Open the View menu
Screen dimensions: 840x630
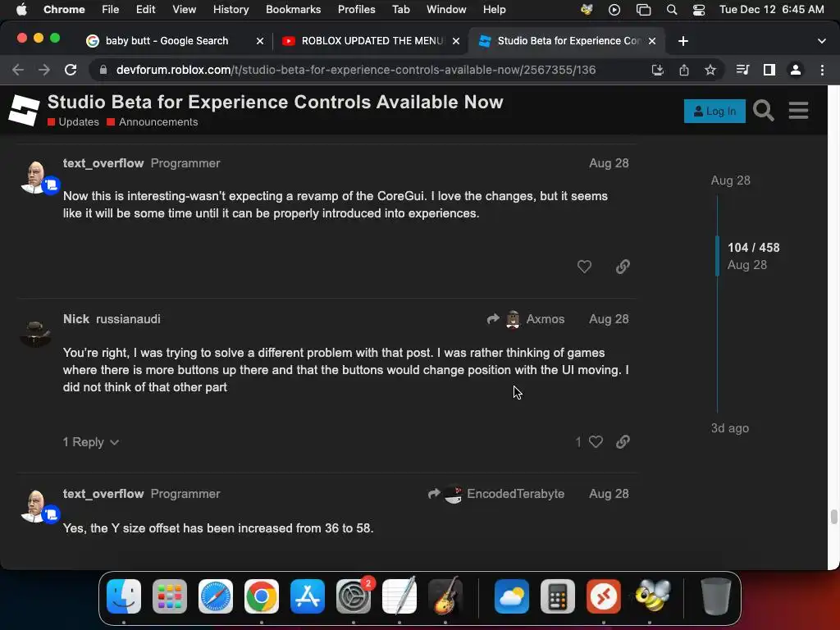pyautogui.click(x=184, y=10)
